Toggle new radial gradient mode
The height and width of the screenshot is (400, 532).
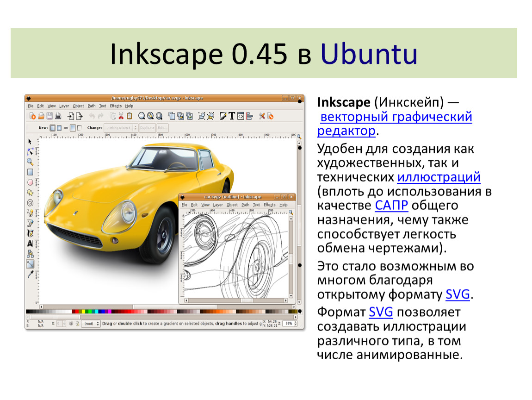pyautogui.click(x=59, y=128)
